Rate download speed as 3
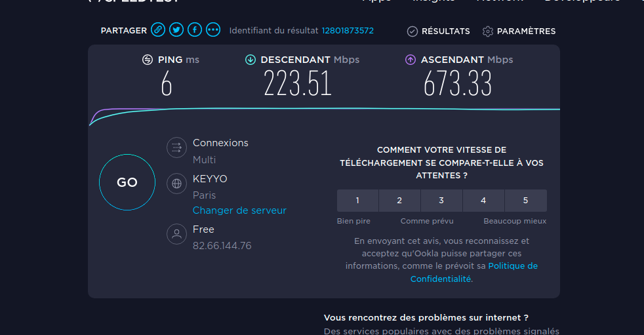 441,201
